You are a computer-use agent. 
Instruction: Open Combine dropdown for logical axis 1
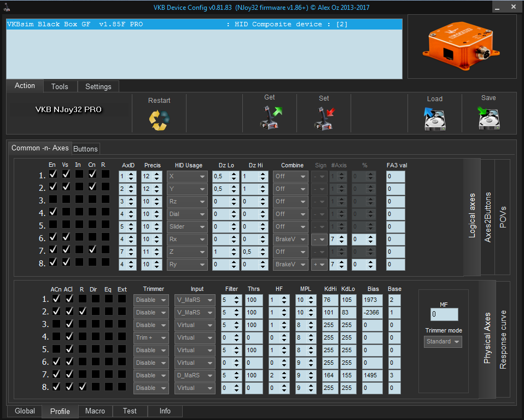coord(290,177)
